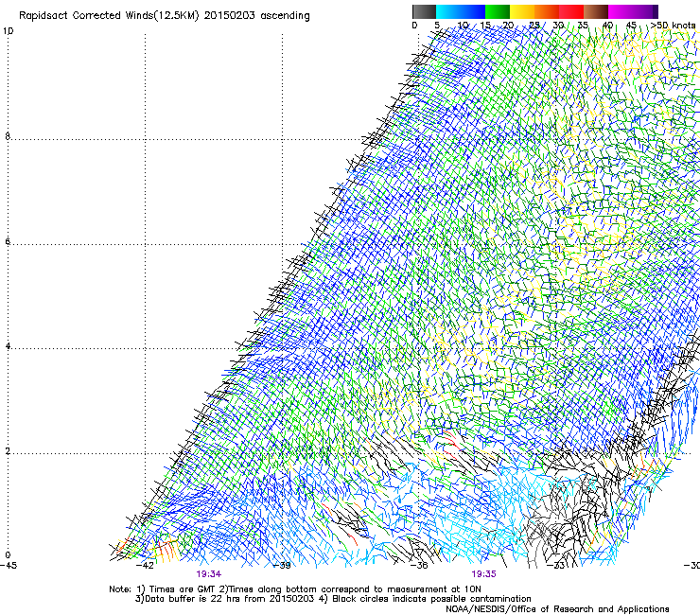Click the longitude axis label '-36'
The height and width of the screenshot is (615, 700).
click(x=419, y=566)
